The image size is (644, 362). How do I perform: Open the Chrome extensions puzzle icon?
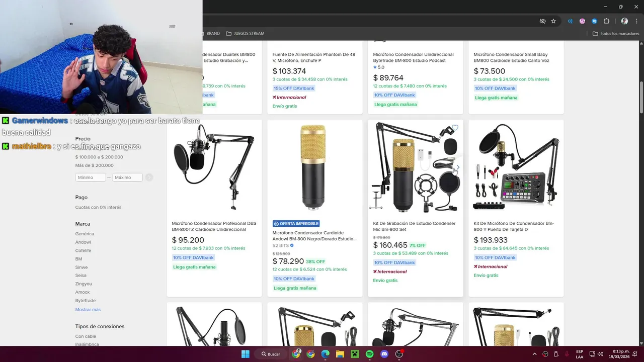tap(606, 21)
